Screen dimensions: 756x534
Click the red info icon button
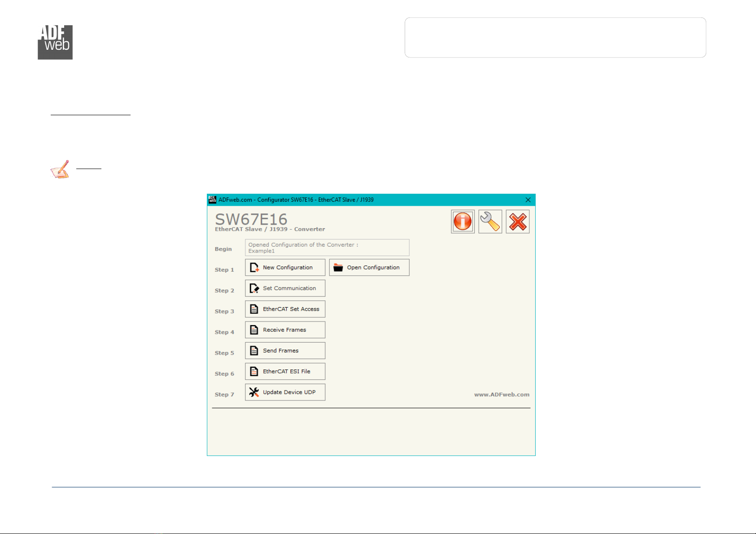tap(463, 221)
